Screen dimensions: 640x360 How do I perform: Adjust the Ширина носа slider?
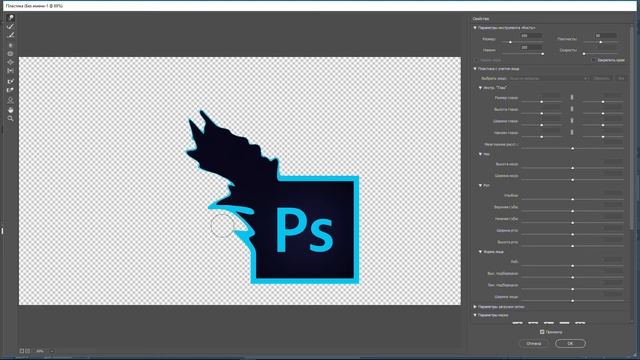click(572, 180)
